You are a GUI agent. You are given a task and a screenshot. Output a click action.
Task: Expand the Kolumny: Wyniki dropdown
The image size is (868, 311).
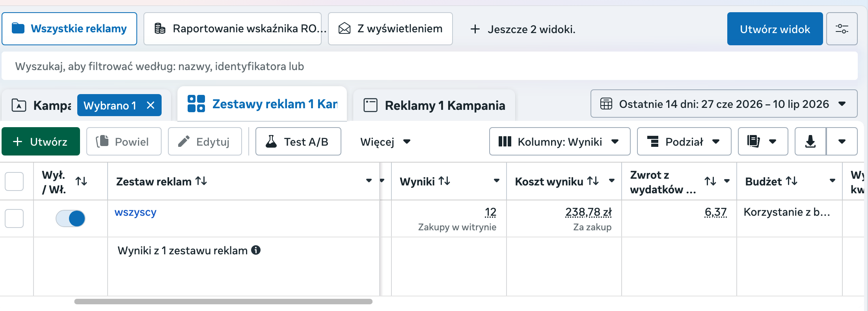tap(560, 141)
